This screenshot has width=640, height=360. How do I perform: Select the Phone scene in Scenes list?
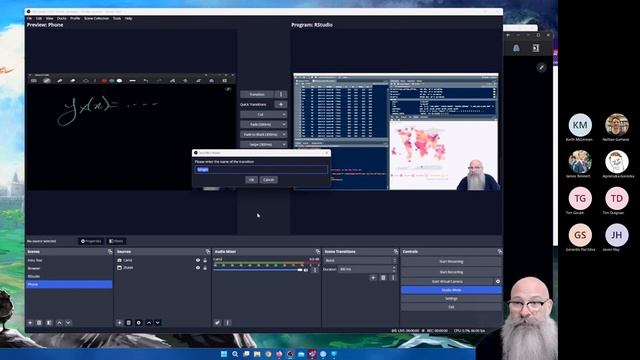[69, 284]
